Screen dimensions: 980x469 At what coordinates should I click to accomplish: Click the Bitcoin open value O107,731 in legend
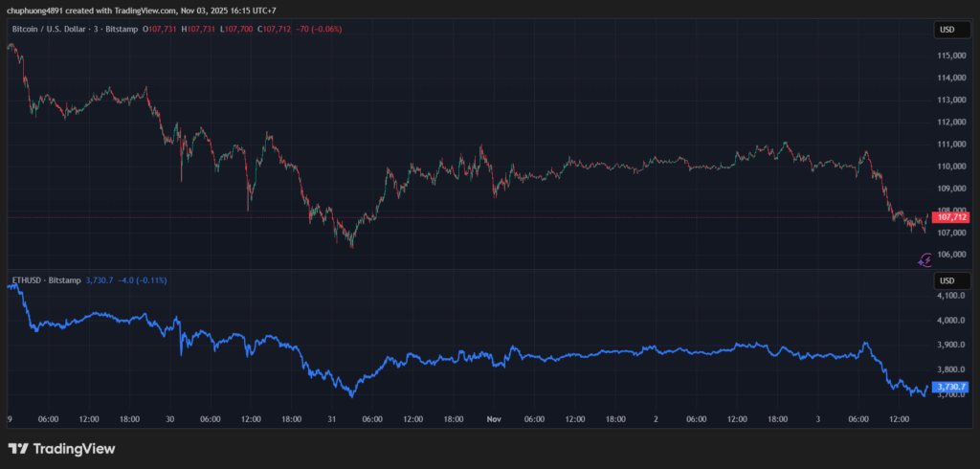coord(160,30)
